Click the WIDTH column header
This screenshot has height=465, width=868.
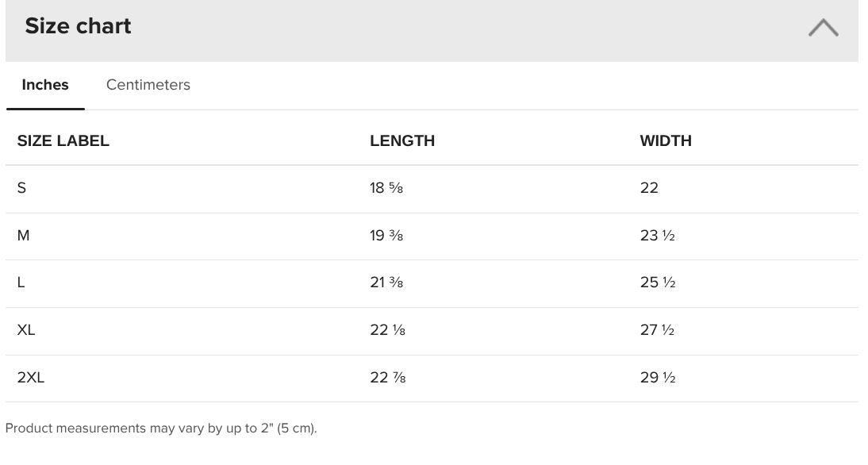coord(666,140)
